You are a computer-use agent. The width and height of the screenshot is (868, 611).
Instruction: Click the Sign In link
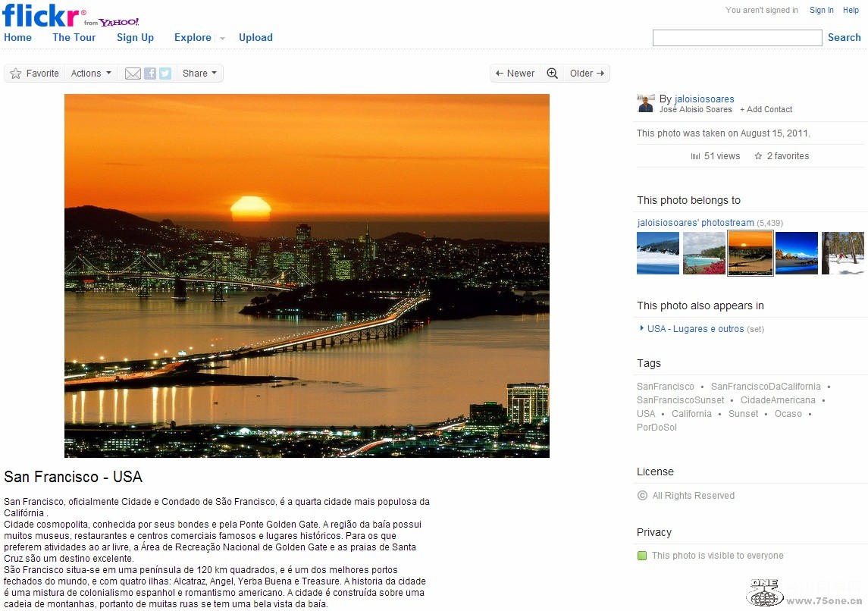[x=821, y=10]
